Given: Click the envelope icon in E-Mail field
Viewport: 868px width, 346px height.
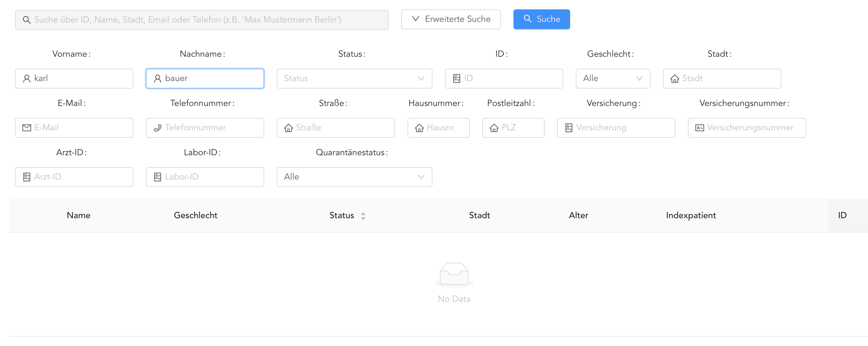Looking at the screenshot, I should (x=26, y=128).
